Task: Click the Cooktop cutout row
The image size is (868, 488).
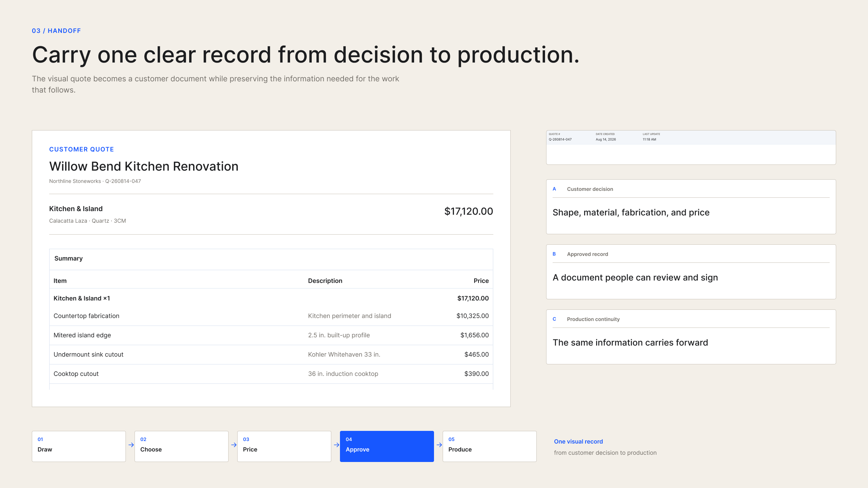Action: (271, 374)
